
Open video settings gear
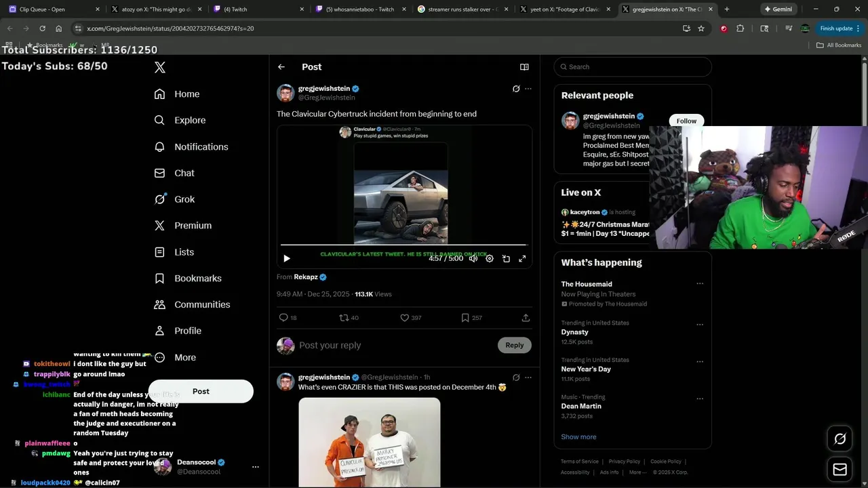click(490, 258)
